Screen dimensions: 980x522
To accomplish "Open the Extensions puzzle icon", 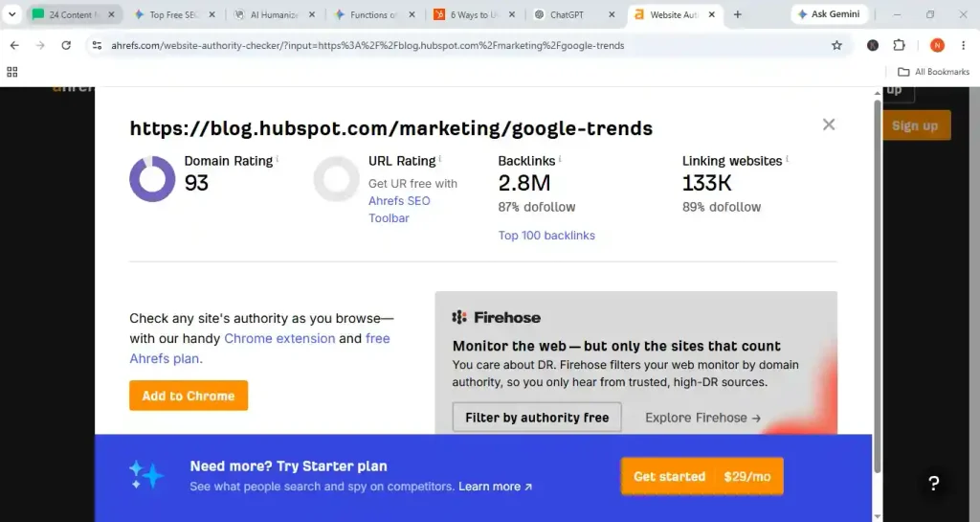I will [x=899, y=45].
